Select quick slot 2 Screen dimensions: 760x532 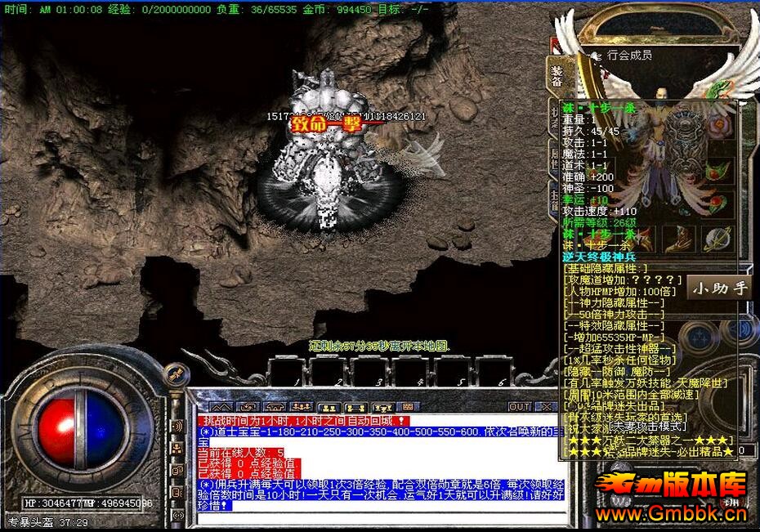329,372
